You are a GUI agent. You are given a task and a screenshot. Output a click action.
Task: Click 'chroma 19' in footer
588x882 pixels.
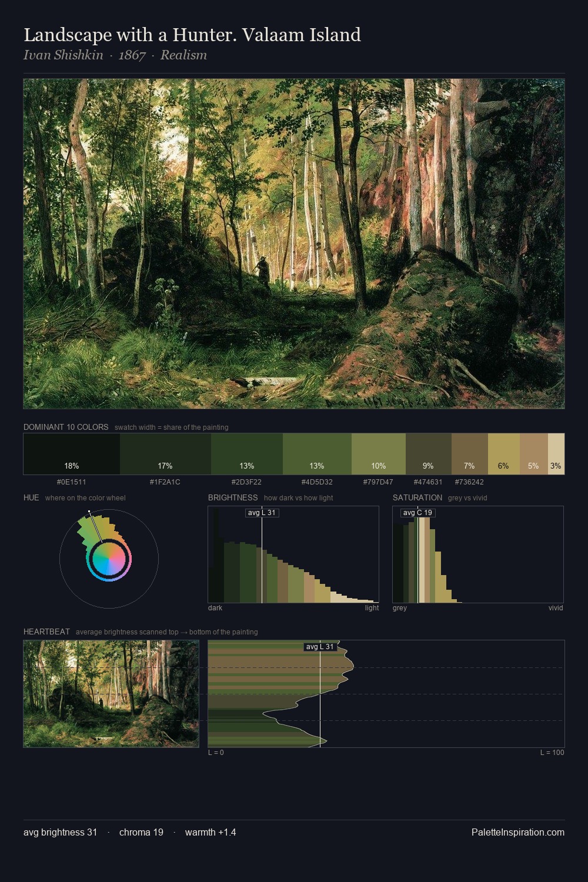coord(141,833)
